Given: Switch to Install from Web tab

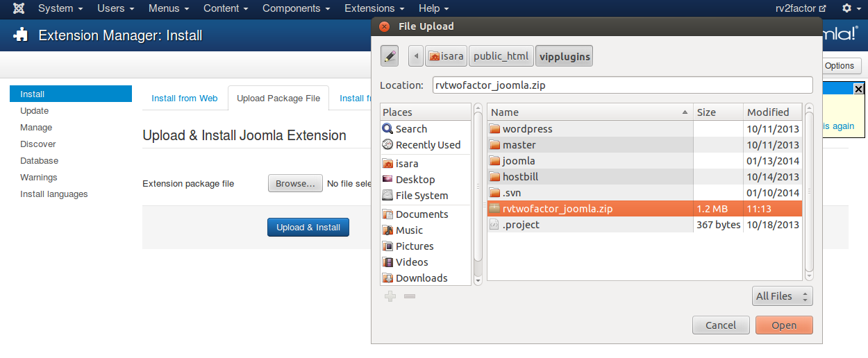Looking at the screenshot, I should (185, 99).
